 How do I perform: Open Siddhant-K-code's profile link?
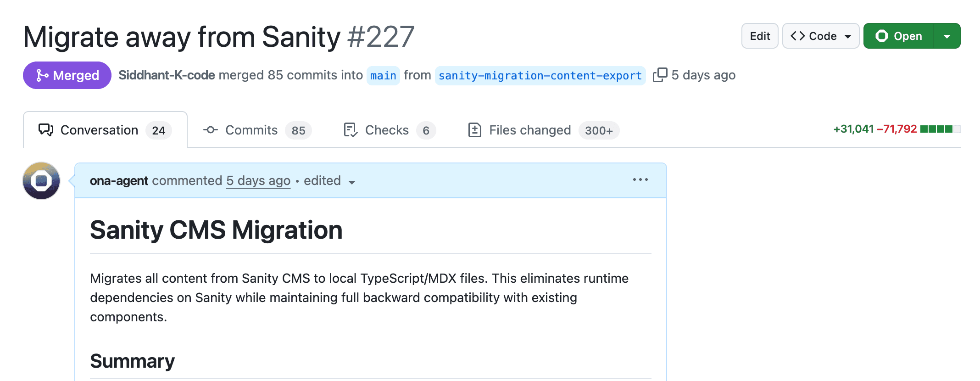pyautogui.click(x=167, y=75)
